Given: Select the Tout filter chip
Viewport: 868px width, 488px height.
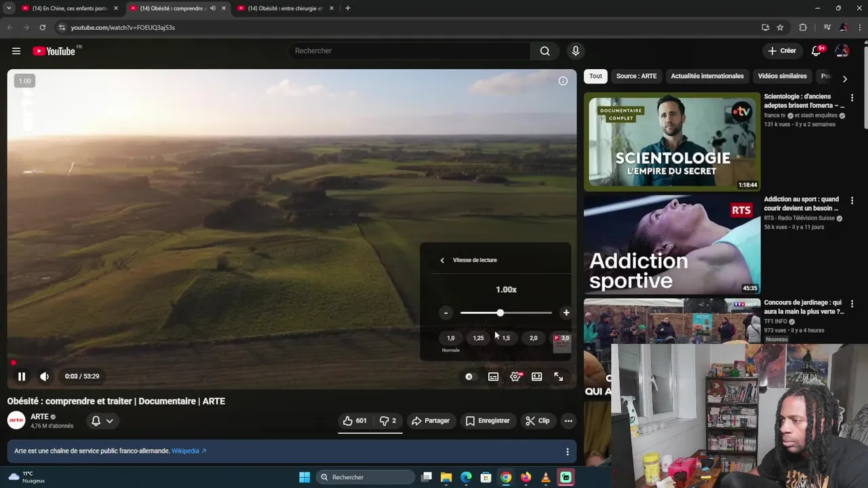Looking at the screenshot, I should click(x=595, y=76).
